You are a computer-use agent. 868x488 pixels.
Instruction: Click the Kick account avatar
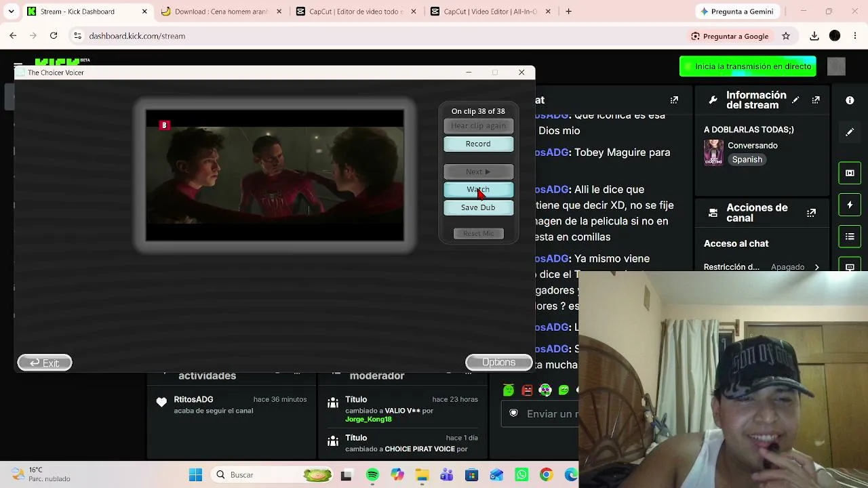tap(836, 66)
